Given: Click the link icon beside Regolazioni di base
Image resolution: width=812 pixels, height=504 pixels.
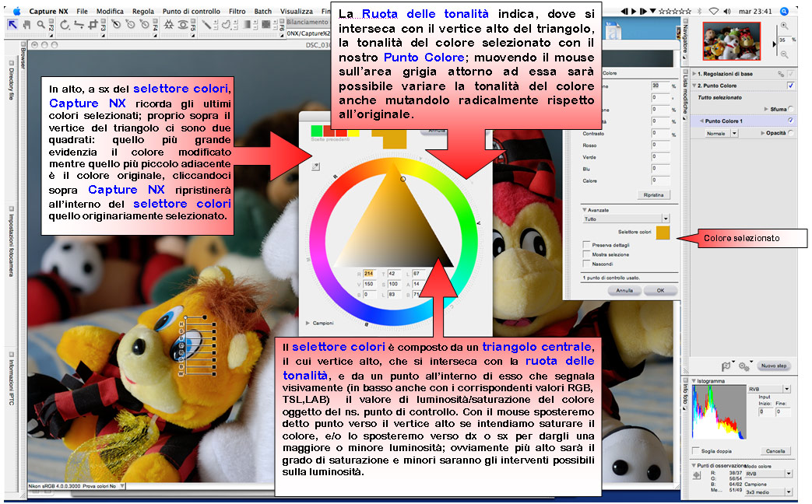Looking at the screenshot, I should (781, 74).
